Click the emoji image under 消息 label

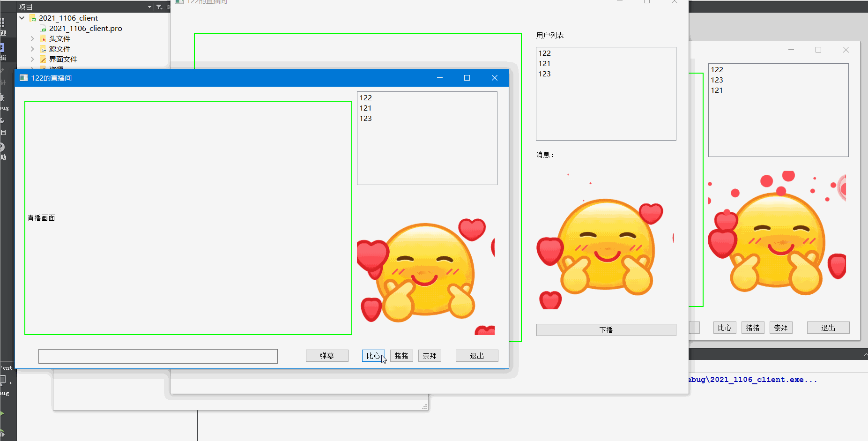tap(605, 240)
